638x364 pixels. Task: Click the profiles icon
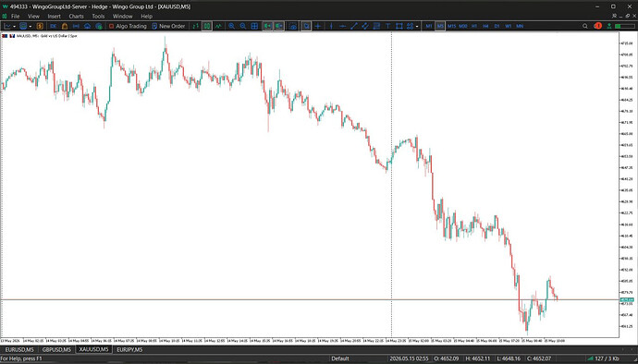23,26
